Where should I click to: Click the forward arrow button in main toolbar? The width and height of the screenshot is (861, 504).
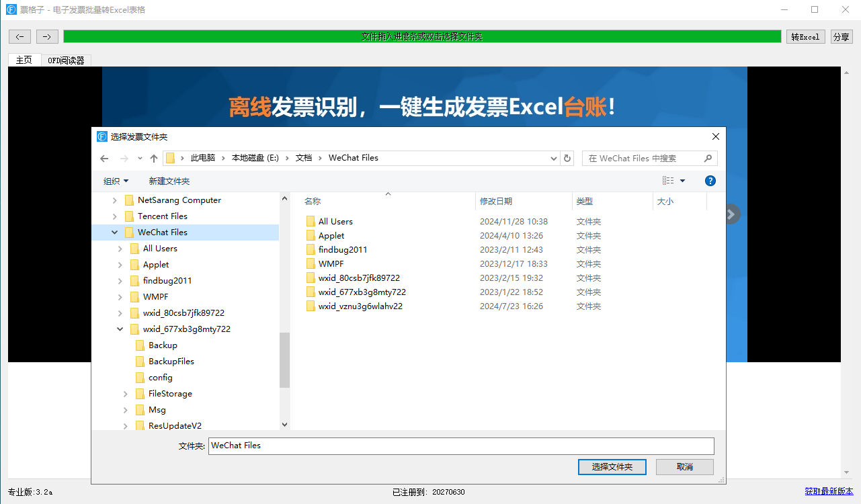click(47, 36)
